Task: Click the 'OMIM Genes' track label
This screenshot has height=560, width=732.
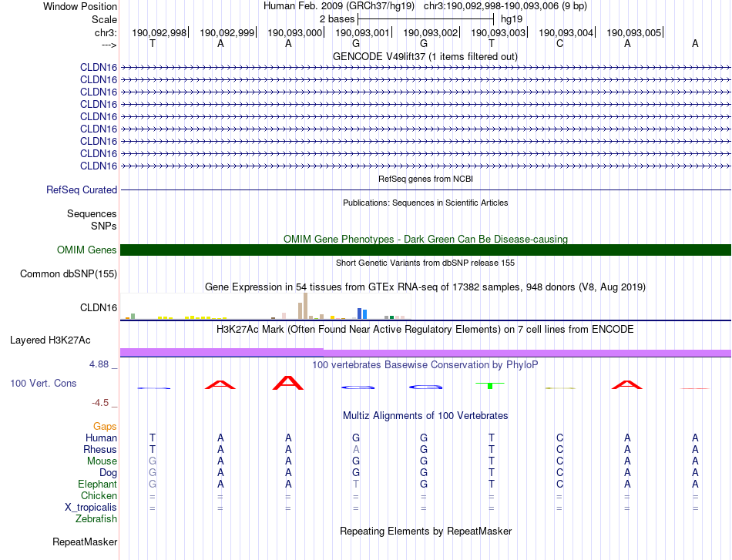Action: [x=87, y=250]
